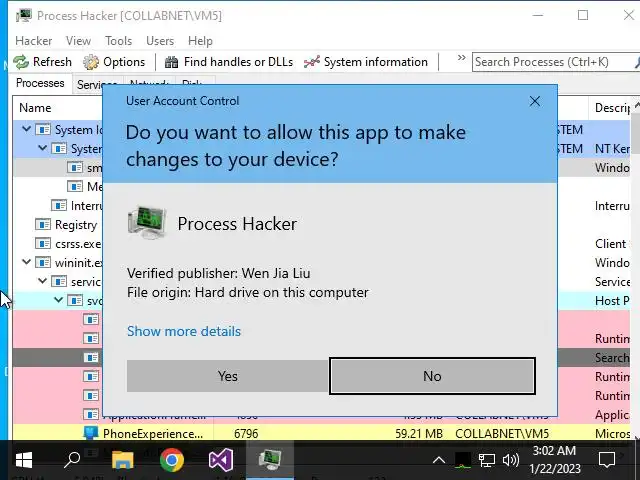This screenshot has height=480, width=640.
Task: Collapse the System Idle Process tree node
Action: tap(27, 129)
